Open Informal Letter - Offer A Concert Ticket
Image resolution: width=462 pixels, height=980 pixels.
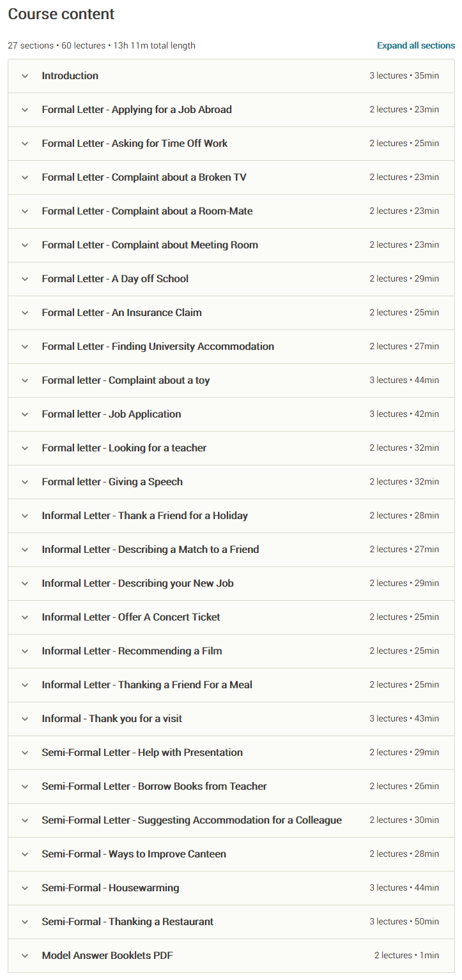tap(131, 617)
